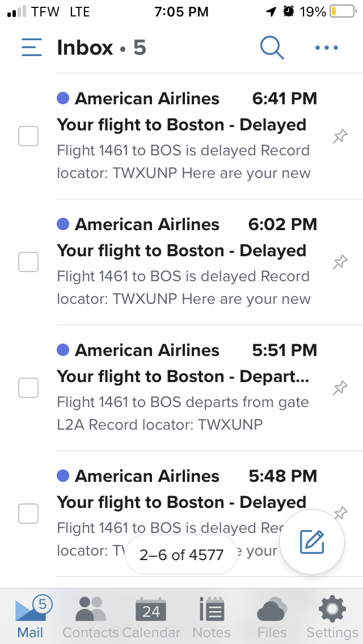363x644 pixels.
Task: Pin the 5:51 PM departure gate email
Action: click(x=340, y=388)
